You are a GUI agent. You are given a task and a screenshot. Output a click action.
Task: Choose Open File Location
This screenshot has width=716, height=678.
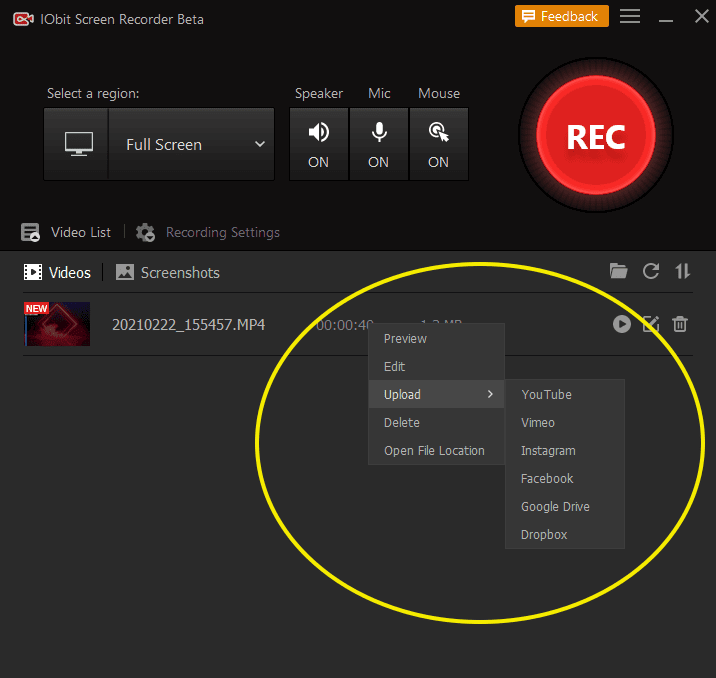pyautogui.click(x=437, y=450)
